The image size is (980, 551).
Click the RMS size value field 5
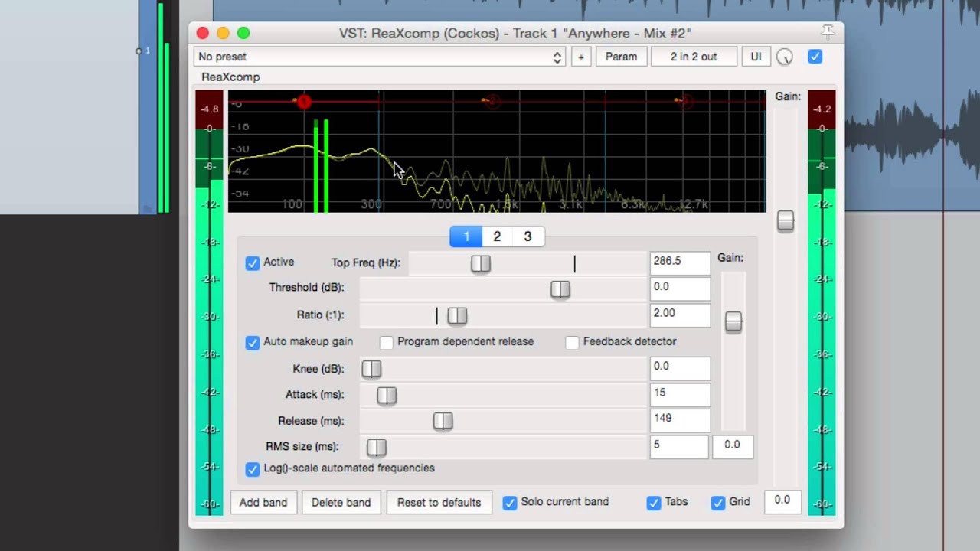point(679,446)
